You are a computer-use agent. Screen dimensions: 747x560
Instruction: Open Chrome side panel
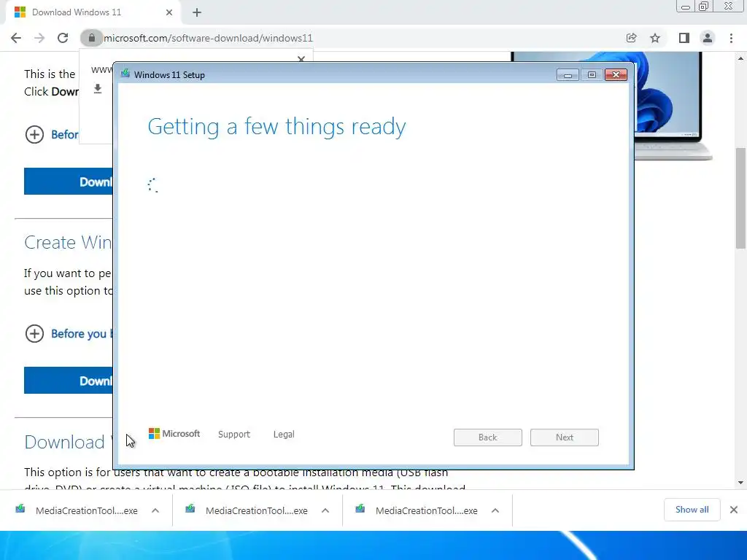(x=684, y=38)
